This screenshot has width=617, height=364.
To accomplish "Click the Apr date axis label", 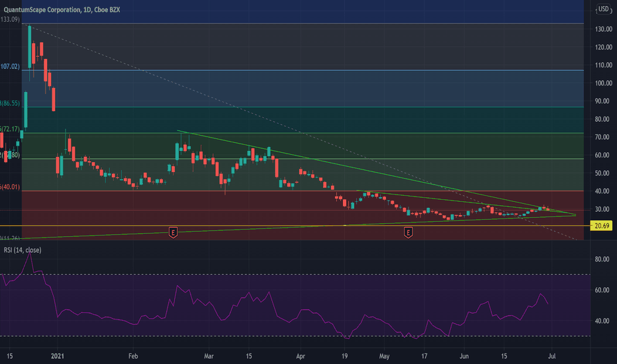I will (301, 356).
